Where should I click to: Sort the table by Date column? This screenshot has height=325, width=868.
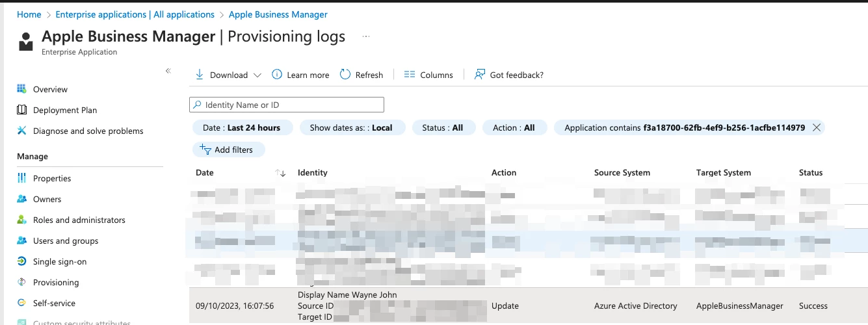pos(205,173)
